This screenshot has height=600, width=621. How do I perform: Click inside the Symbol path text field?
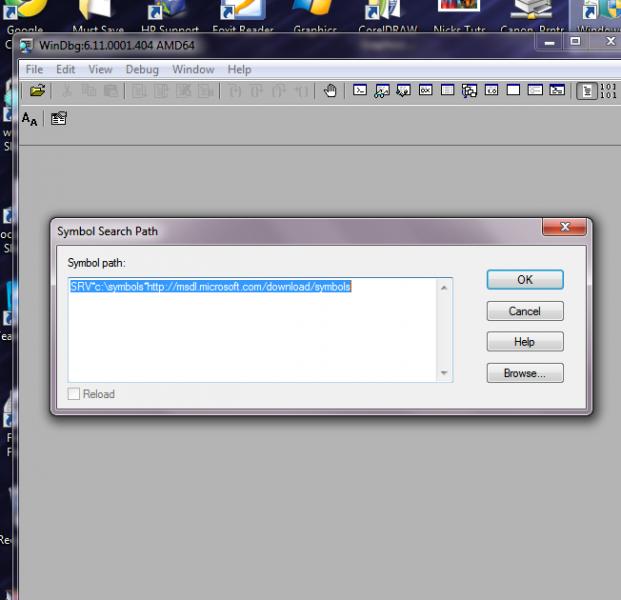click(x=253, y=330)
